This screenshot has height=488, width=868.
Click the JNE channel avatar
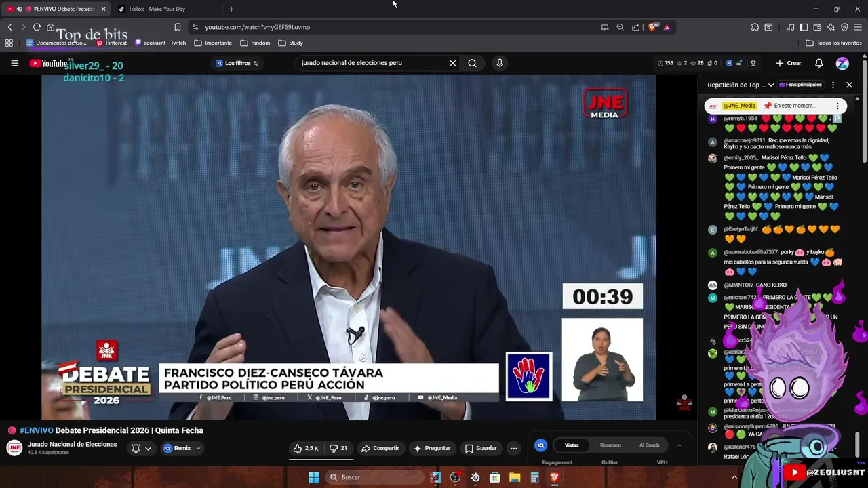(14, 448)
